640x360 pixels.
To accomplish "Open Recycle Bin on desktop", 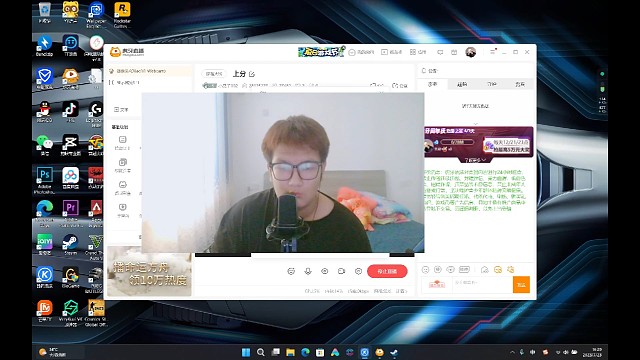I will (44, 13).
